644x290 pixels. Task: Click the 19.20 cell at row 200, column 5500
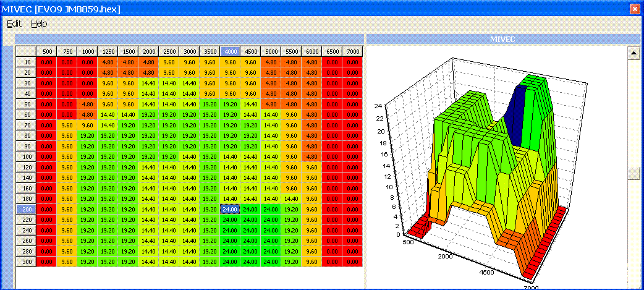coord(291,209)
